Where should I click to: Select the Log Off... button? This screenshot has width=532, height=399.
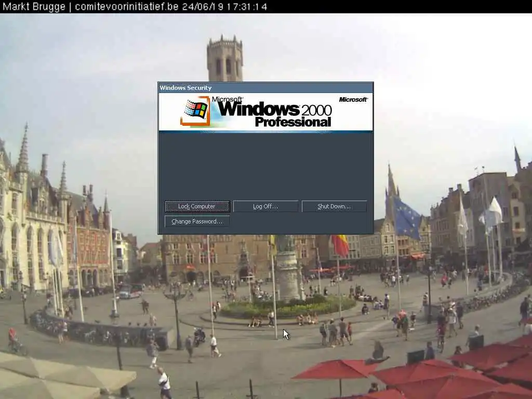click(265, 206)
